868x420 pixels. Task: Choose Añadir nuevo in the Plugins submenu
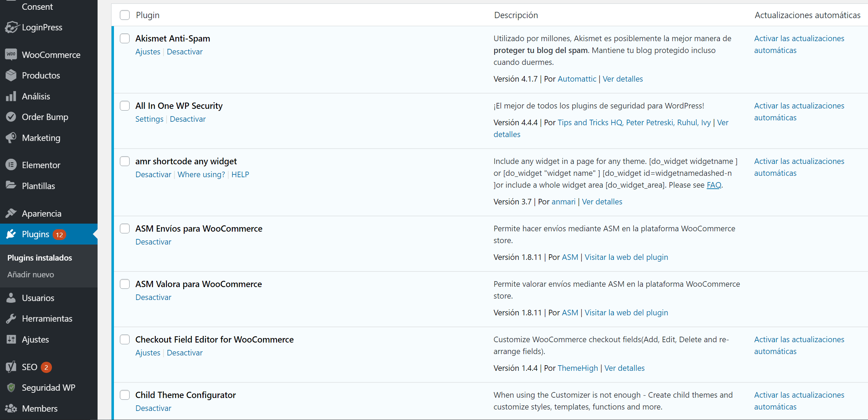(x=31, y=275)
